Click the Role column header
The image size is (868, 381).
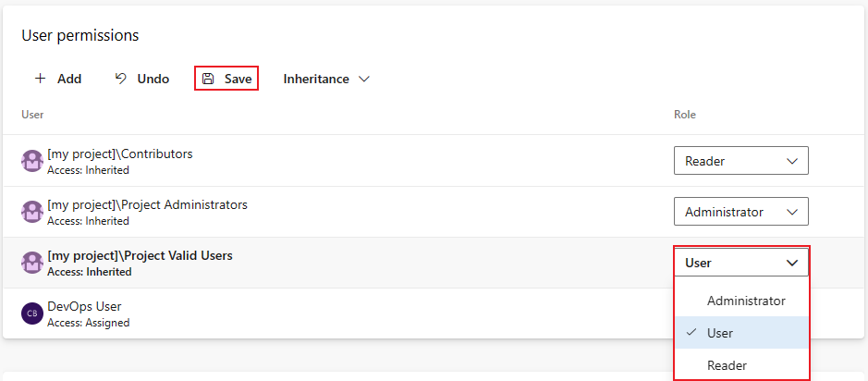tap(685, 115)
